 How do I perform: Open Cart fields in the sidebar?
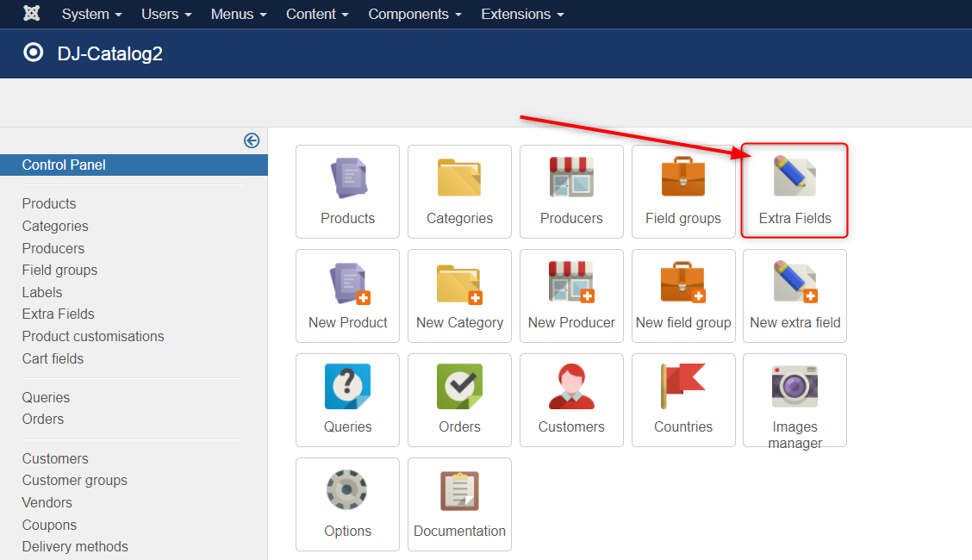(x=53, y=358)
